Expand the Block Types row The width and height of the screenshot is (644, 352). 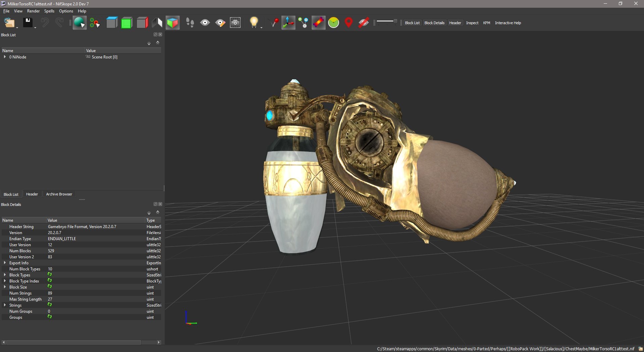coord(5,275)
